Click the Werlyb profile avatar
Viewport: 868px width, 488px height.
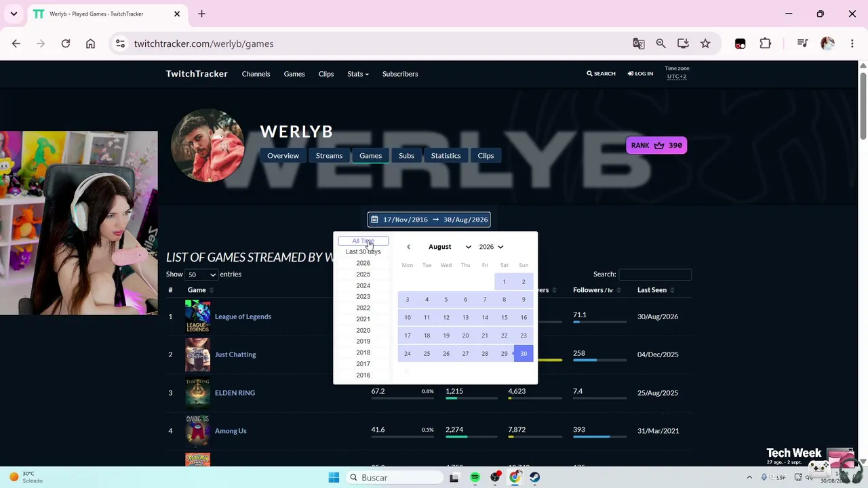click(x=208, y=145)
